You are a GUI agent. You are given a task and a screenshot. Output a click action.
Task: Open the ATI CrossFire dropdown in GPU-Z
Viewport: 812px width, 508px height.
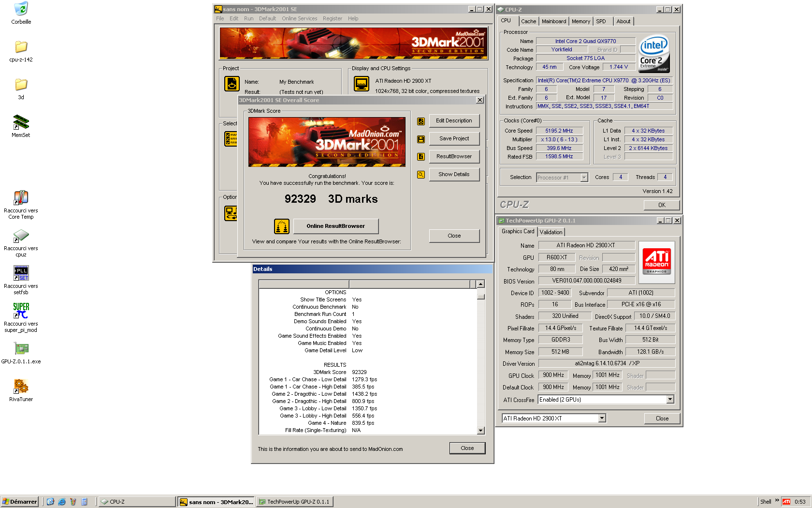(670, 400)
